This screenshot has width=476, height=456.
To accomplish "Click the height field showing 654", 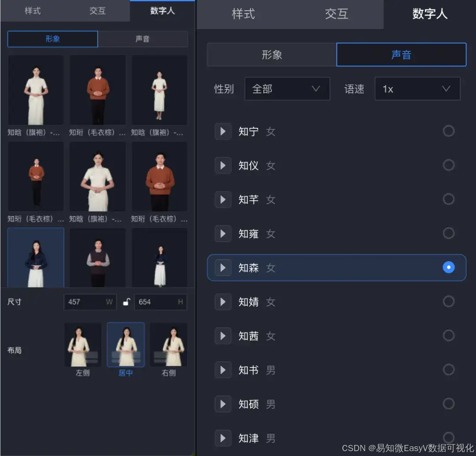I will pyautogui.click(x=160, y=302).
